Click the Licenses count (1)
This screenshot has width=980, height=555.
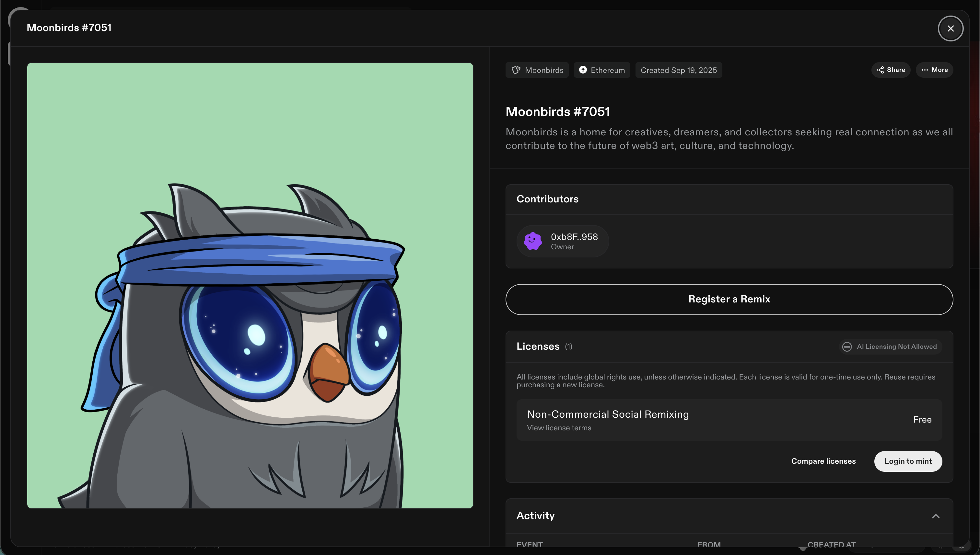tap(568, 346)
